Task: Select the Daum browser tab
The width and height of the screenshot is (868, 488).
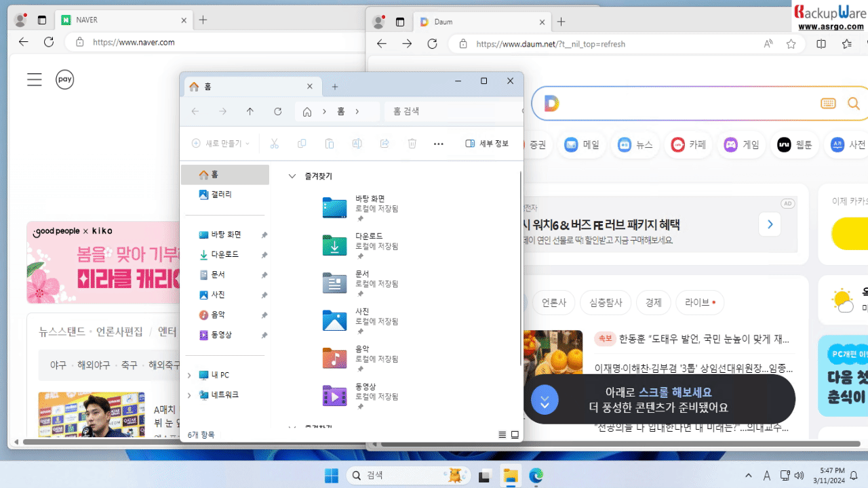Action: point(481,22)
